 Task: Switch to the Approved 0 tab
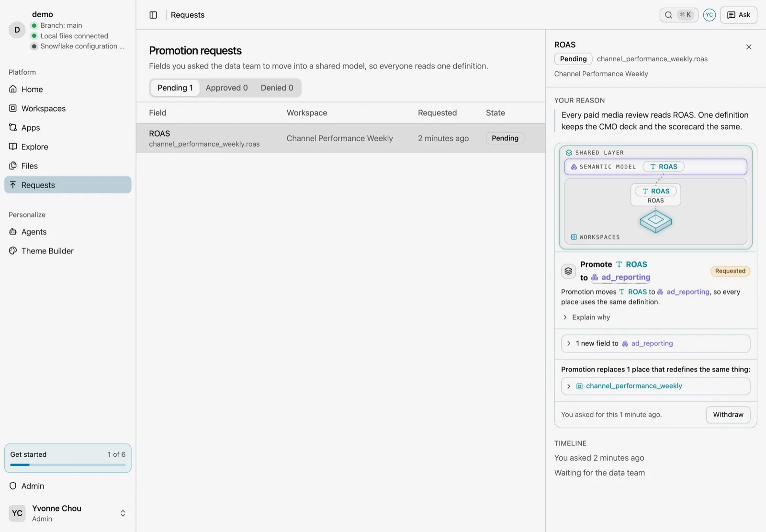pyautogui.click(x=227, y=88)
